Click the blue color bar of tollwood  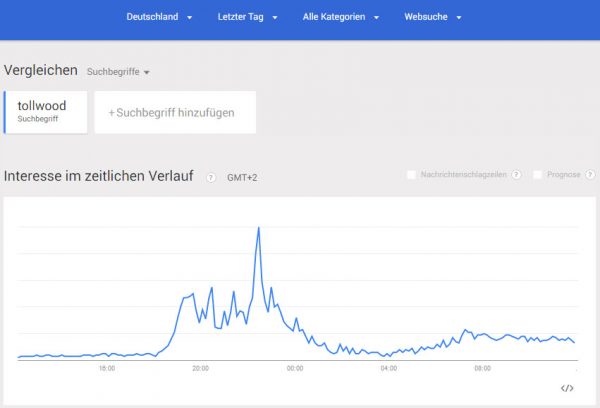click(x=5, y=112)
